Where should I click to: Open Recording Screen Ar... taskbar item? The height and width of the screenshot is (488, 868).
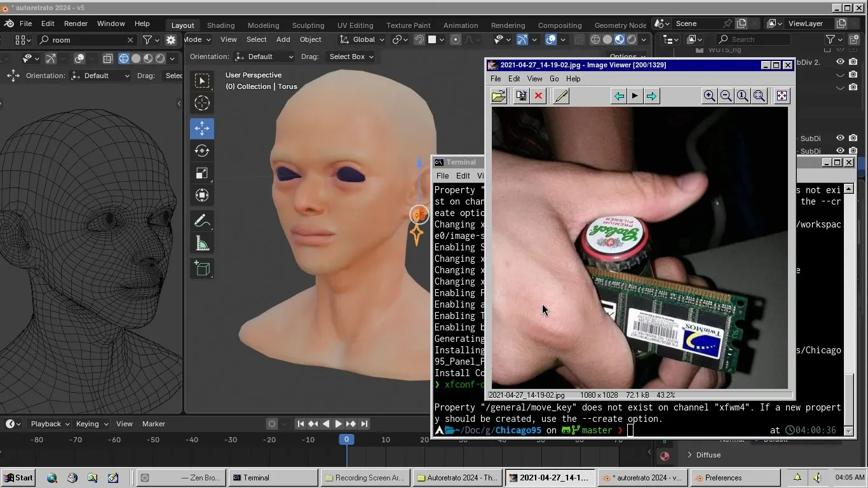coord(365,478)
